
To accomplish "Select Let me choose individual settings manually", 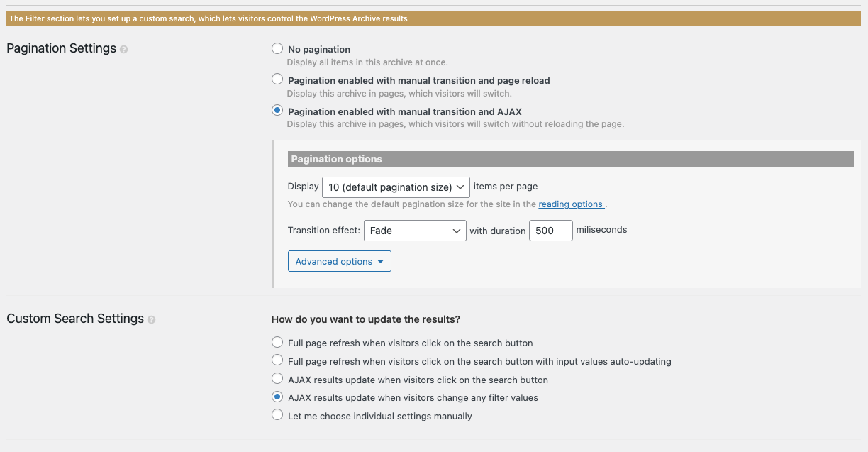I will [277, 417].
